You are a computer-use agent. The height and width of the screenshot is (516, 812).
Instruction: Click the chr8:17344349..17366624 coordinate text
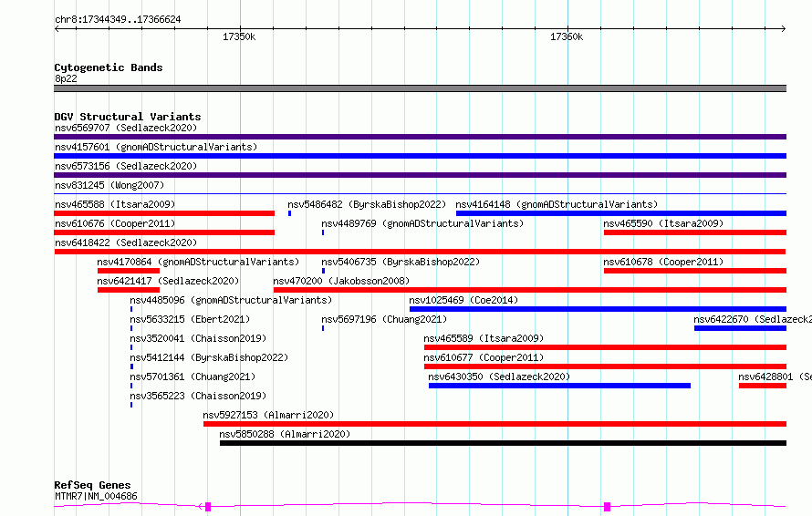pos(118,20)
